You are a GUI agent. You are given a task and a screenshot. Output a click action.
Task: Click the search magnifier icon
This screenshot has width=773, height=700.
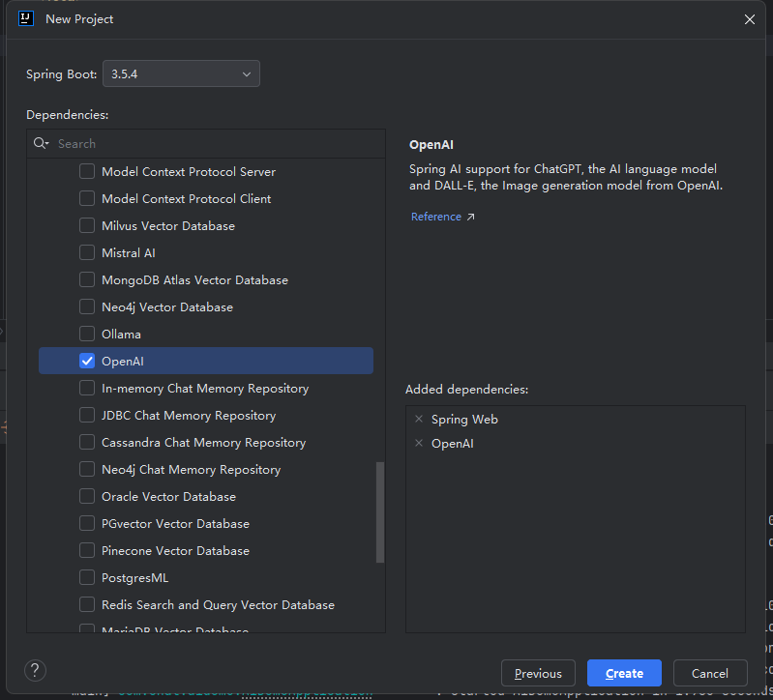coord(41,143)
